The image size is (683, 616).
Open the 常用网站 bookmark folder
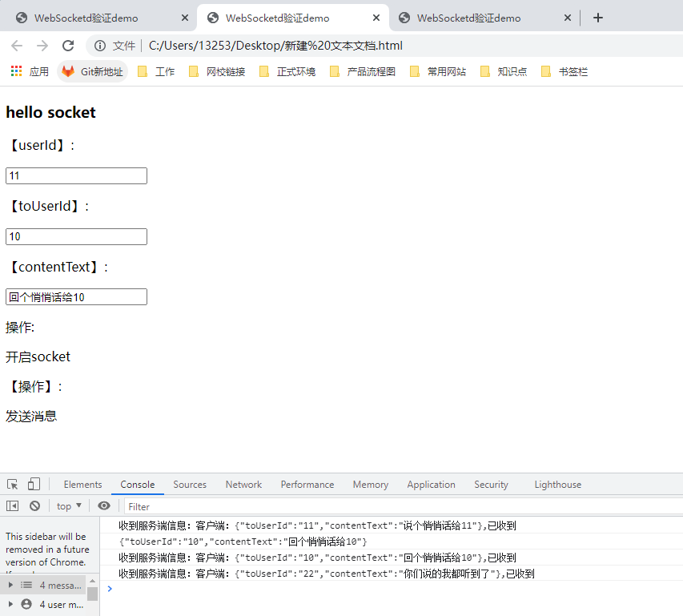(438, 71)
